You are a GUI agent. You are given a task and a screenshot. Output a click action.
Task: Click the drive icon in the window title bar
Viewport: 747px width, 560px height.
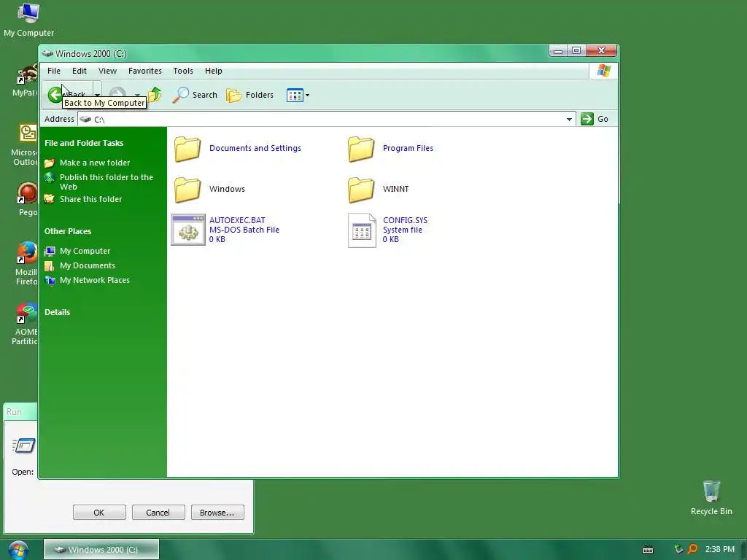pos(47,53)
